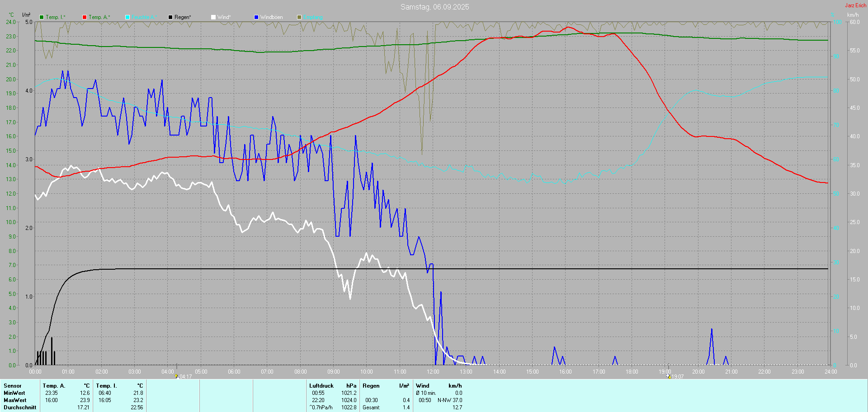Screen dimensions: 868x412
Task: Click the 'Ø 10 min.' wind label
Action: 426,393
